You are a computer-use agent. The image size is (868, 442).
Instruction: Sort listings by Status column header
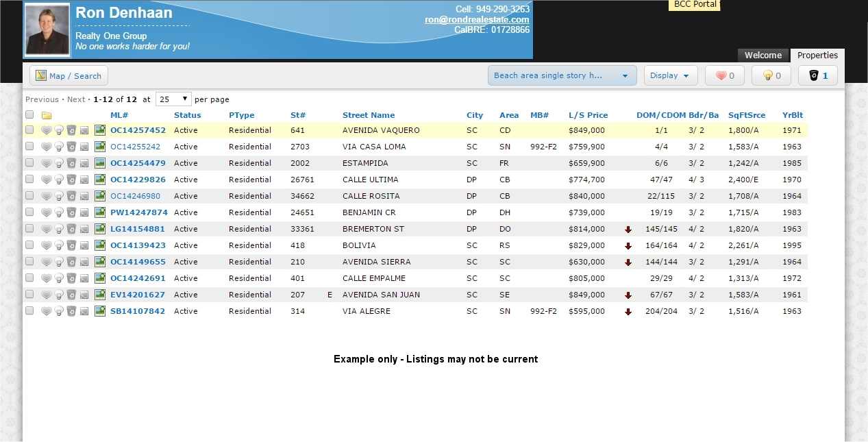[188, 115]
